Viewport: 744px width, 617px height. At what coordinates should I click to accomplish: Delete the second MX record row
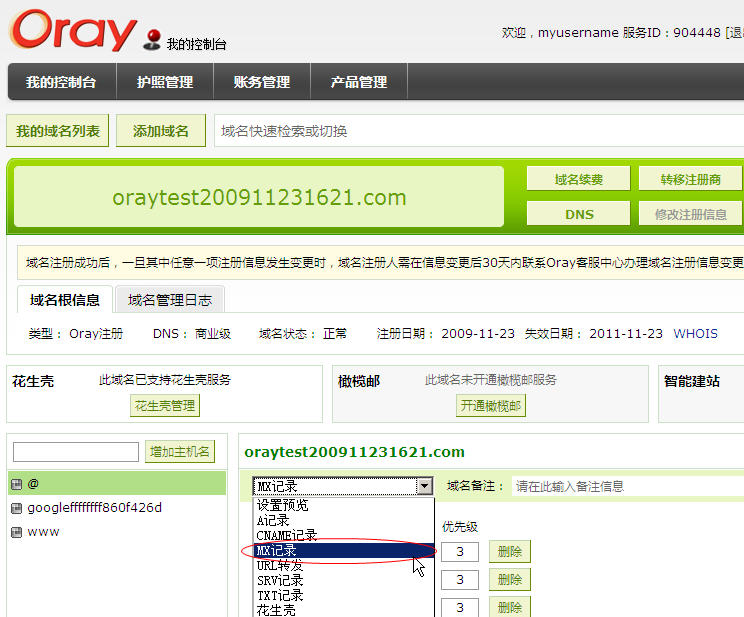(510, 580)
